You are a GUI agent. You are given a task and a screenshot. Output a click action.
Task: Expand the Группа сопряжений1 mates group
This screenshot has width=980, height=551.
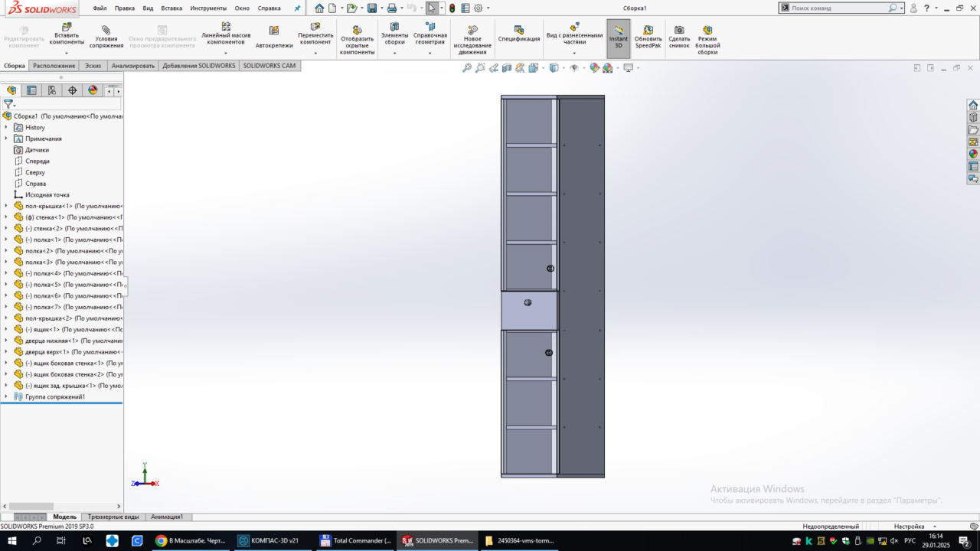point(6,396)
